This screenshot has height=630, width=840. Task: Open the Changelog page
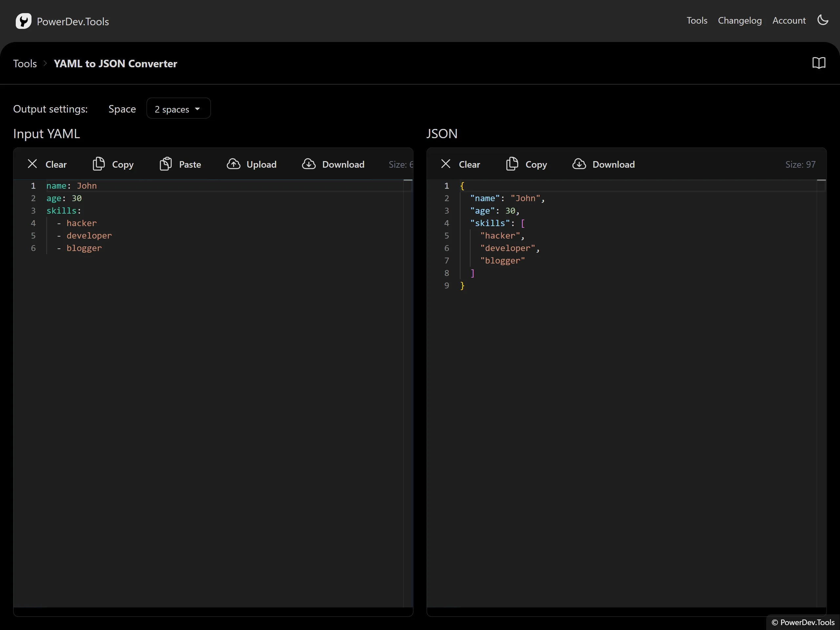pyautogui.click(x=739, y=20)
